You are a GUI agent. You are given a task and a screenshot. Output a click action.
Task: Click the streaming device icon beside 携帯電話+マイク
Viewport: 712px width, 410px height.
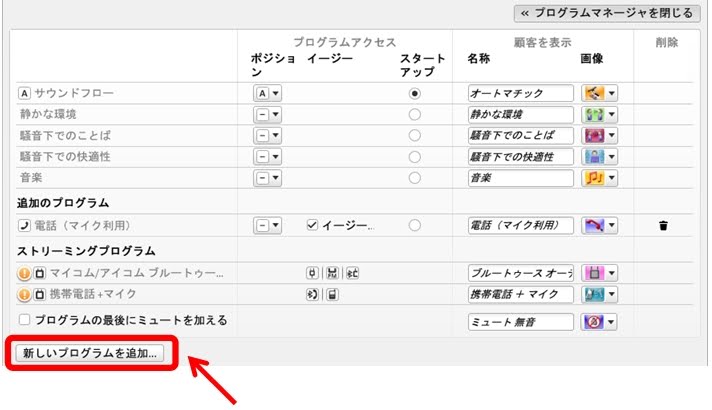tap(40, 294)
